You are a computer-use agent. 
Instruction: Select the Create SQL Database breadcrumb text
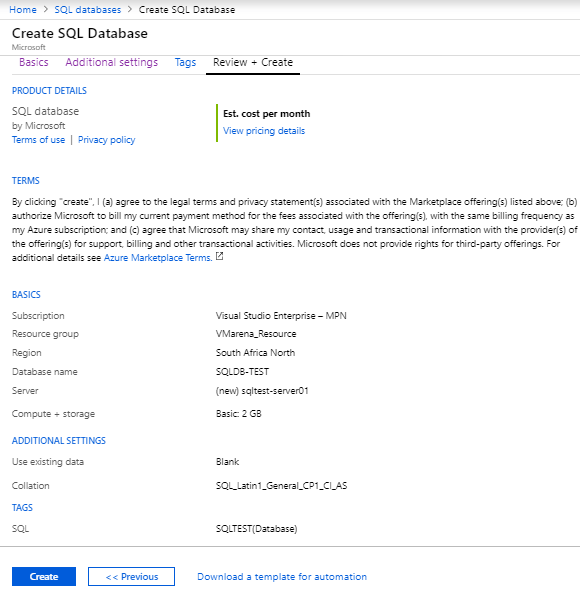(187, 10)
